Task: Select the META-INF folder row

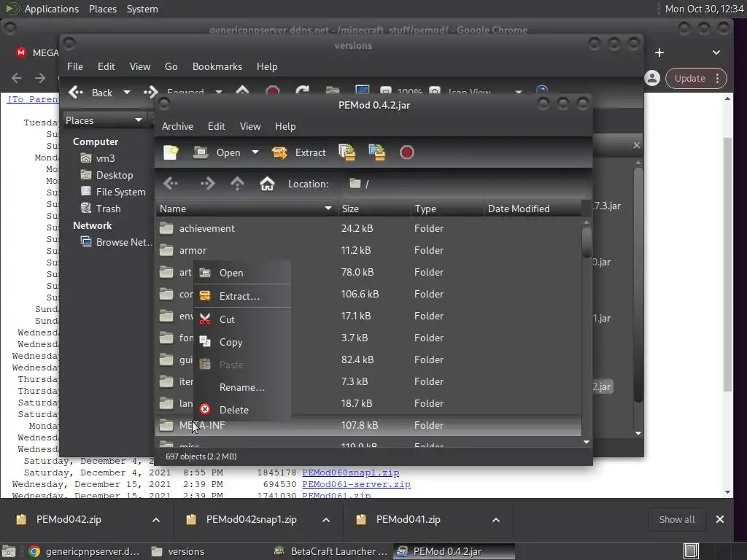Action: click(368, 425)
